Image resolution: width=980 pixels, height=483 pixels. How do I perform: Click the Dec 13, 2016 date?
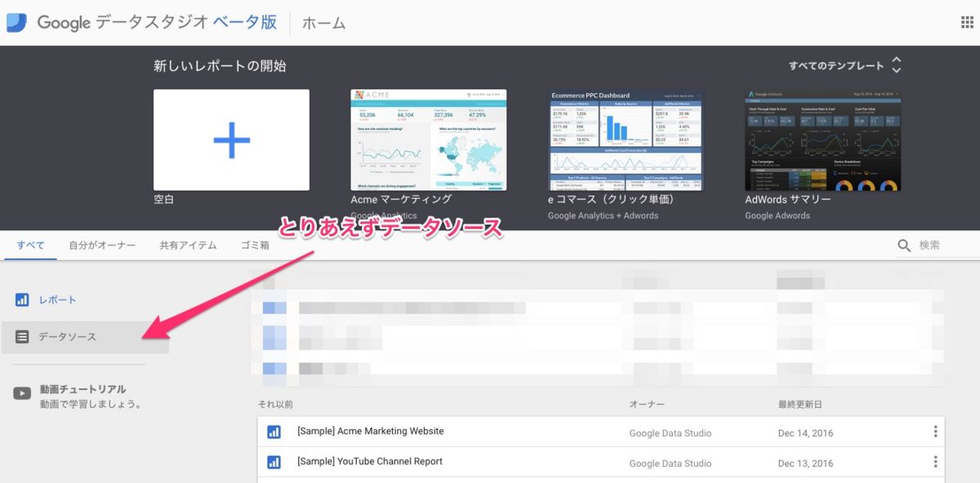806,463
